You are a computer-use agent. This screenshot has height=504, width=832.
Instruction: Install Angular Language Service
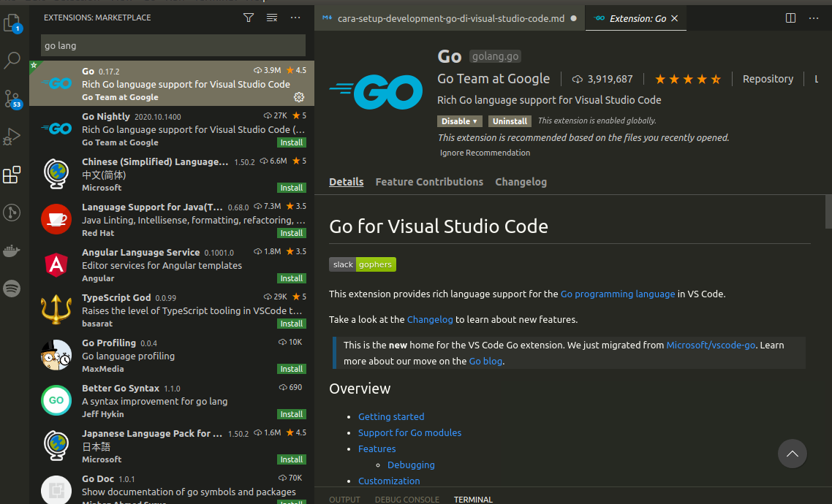click(x=291, y=278)
